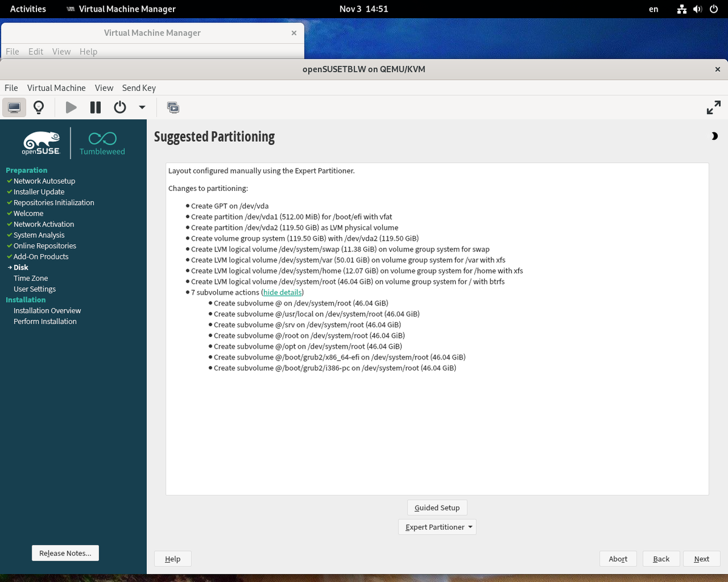Toggle the installer header moon icon off
This screenshot has height=582, width=728.
pos(715,136)
